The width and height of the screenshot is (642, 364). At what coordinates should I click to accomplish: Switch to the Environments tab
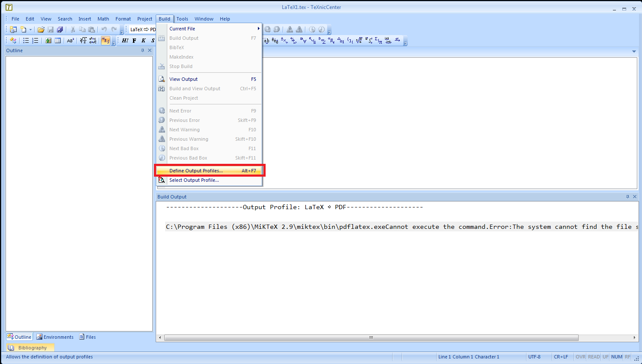click(55, 337)
